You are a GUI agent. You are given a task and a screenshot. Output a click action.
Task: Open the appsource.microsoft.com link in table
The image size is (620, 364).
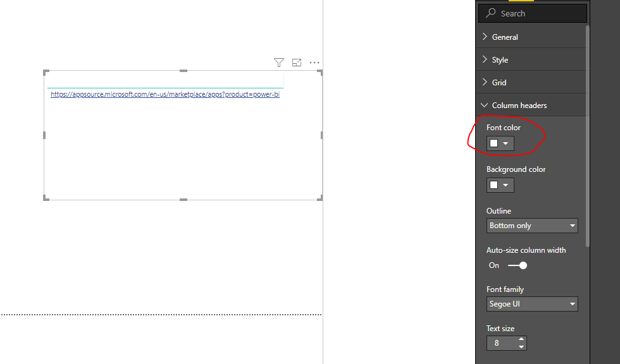coord(165,94)
